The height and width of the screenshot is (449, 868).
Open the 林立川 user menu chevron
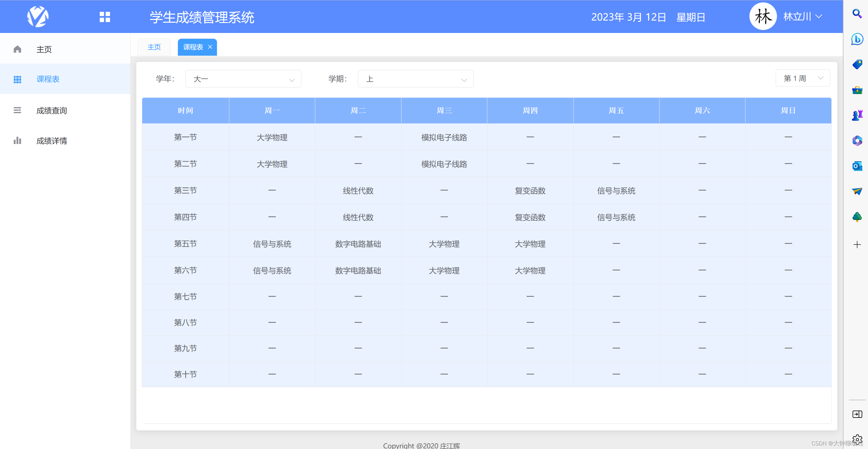tap(819, 17)
